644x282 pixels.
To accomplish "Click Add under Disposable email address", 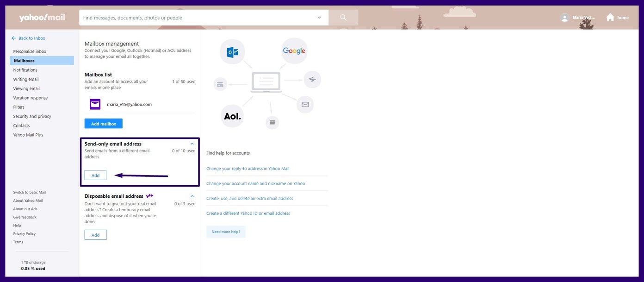I will point(96,235).
